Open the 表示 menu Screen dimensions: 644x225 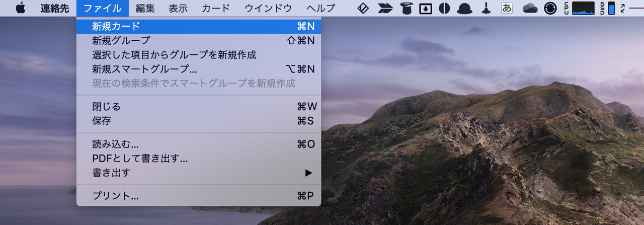(x=178, y=8)
